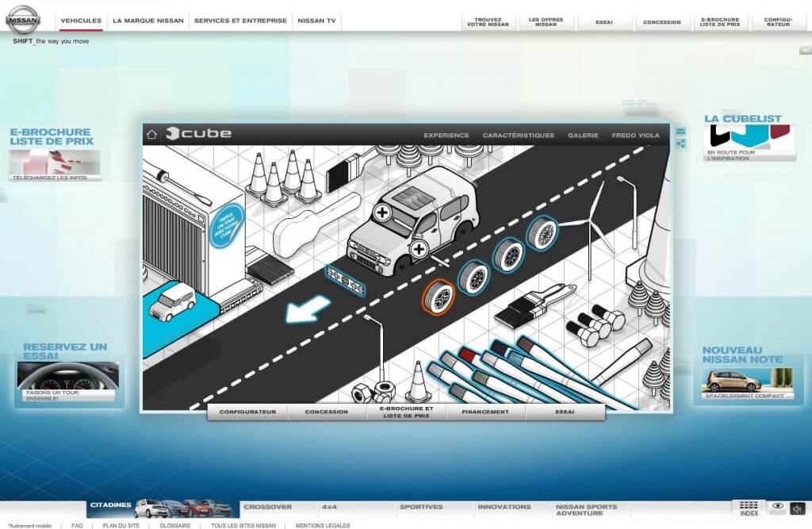Click the white Nissan cube car
Screen dimensions: 812x529
click(412, 220)
